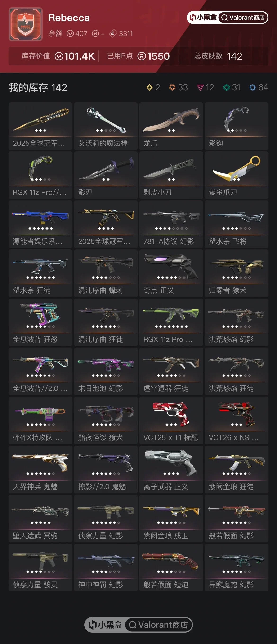The image size is (277, 644).
Task: Open the 紫金爪刀 karambit skin card
Action: (236, 175)
